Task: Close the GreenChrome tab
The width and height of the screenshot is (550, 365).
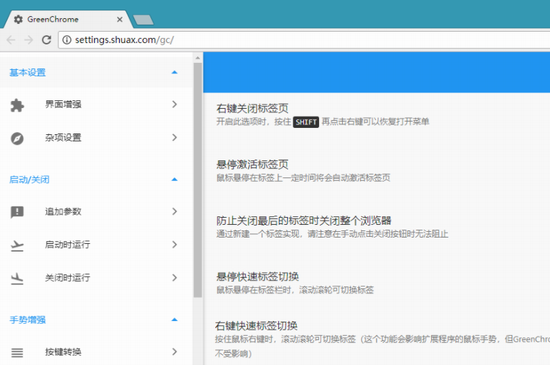Action: pos(120,19)
